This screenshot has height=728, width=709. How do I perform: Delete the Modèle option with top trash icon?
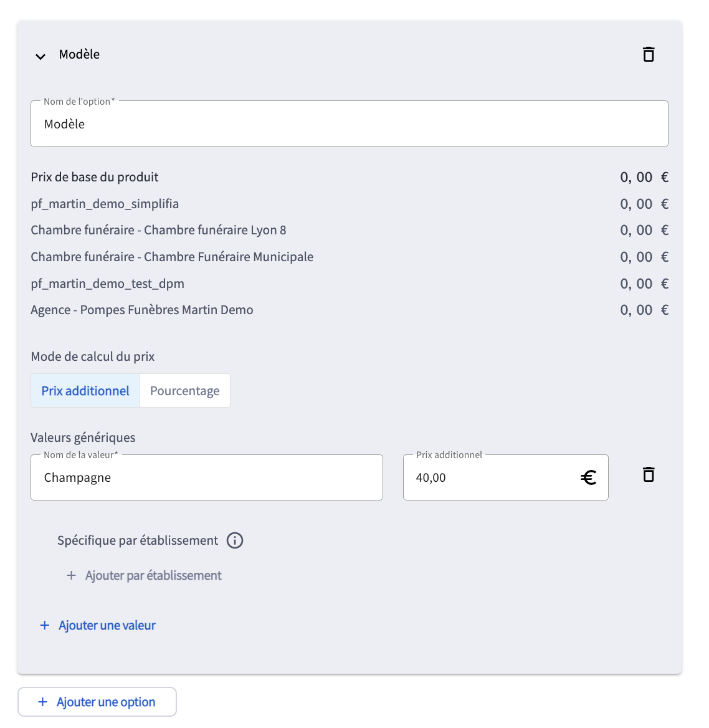[649, 54]
